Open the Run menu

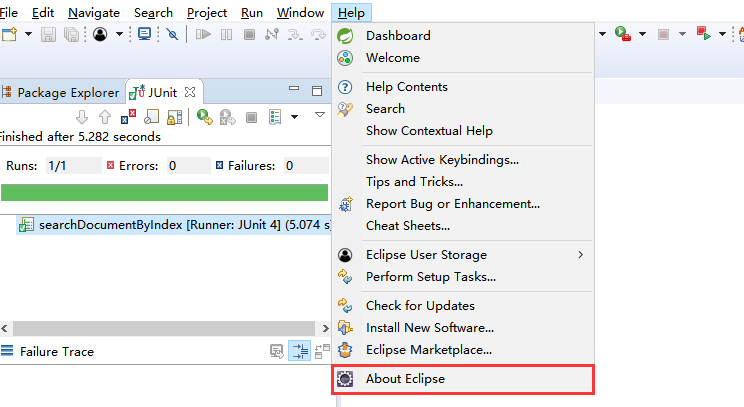pyautogui.click(x=251, y=13)
